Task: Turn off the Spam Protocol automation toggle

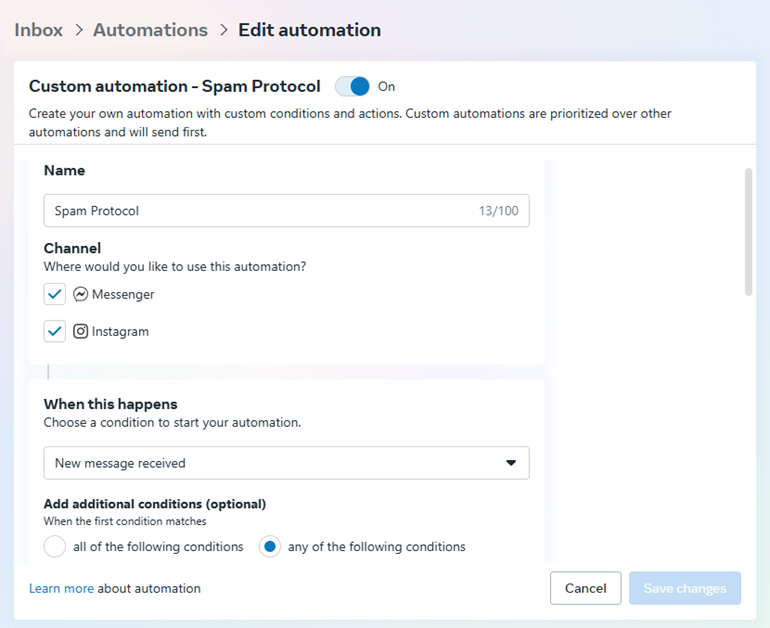Action: [x=352, y=86]
